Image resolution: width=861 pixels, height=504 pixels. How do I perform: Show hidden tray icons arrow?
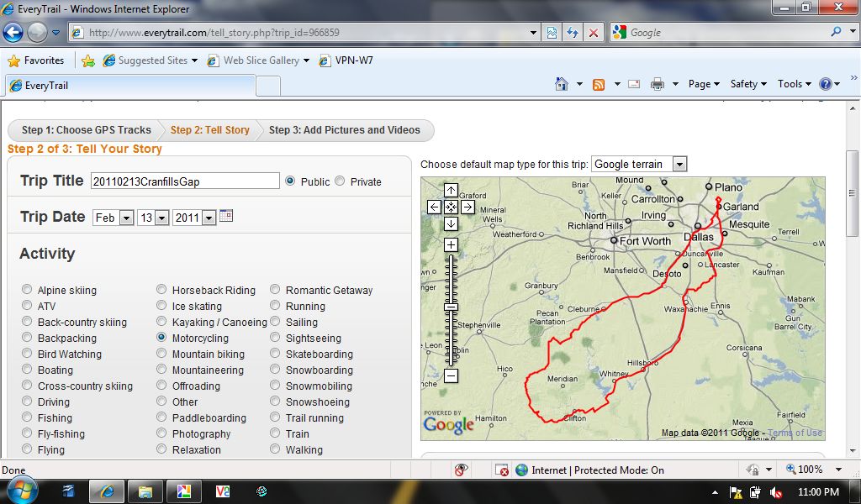click(x=715, y=492)
